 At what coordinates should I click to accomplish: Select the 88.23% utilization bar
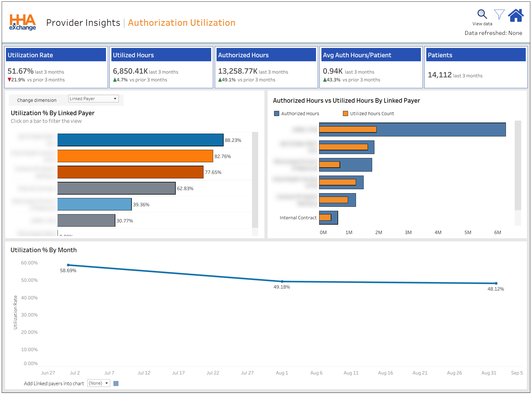pyautogui.click(x=140, y=140)
